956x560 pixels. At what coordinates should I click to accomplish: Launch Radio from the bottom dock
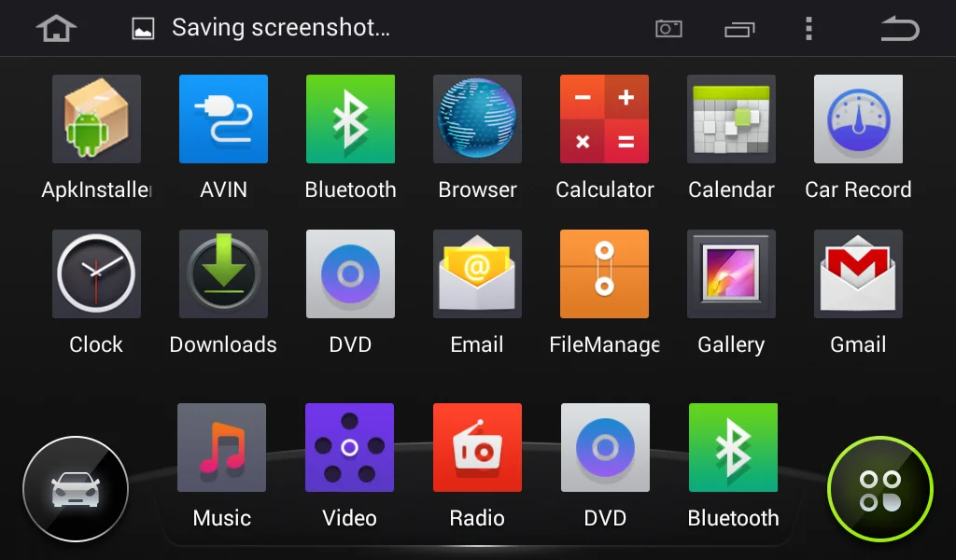(x=477, y=447)
